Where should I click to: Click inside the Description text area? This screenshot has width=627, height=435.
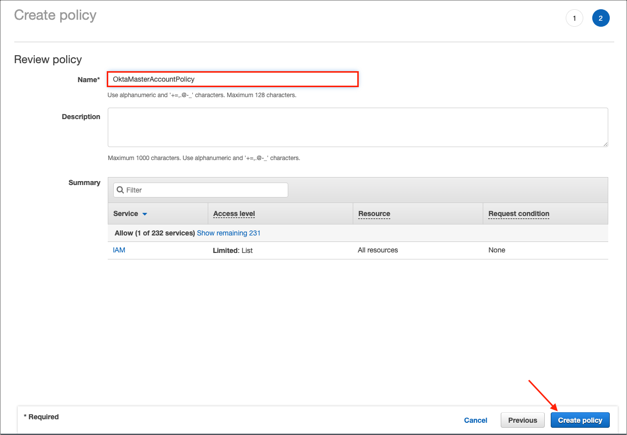point(357,127)
